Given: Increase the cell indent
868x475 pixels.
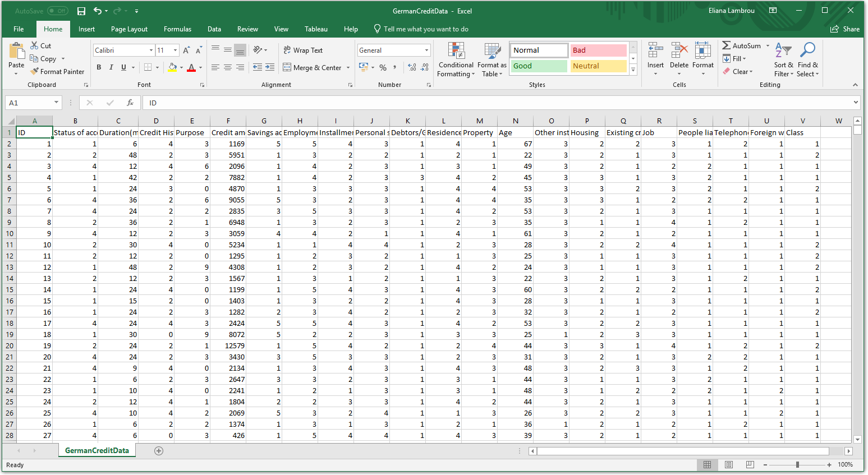Looking at the screenshot, I should (270, 67).
